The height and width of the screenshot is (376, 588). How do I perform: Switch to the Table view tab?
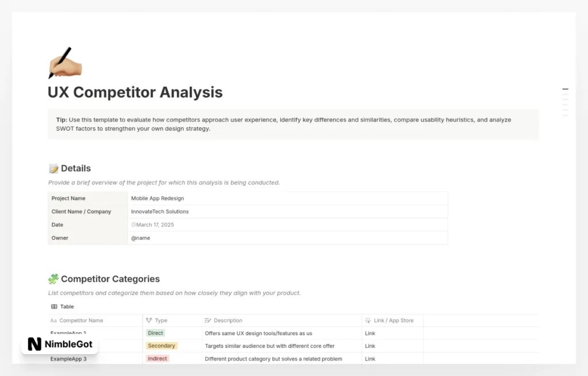coord(62,307)
